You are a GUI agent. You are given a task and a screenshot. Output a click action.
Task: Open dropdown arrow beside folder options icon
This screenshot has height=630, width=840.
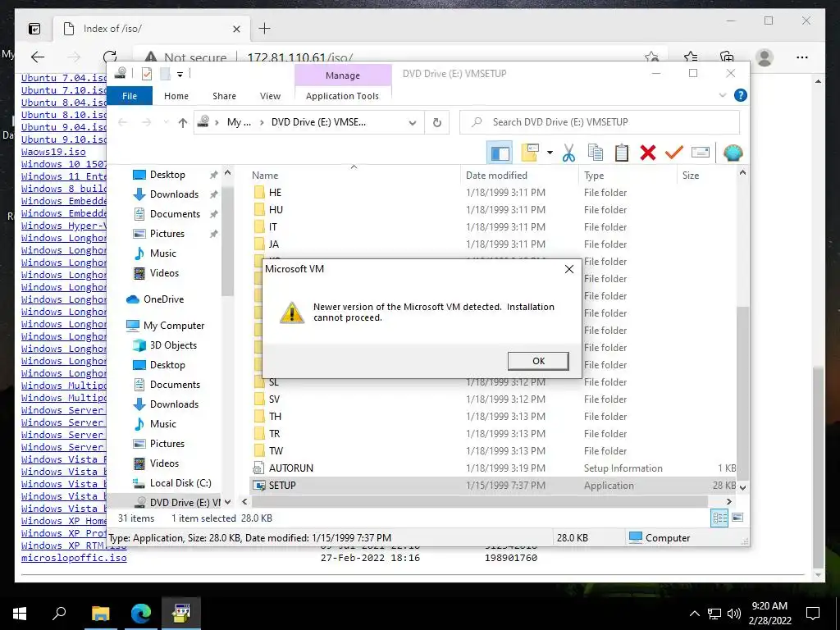coord(550,153)
